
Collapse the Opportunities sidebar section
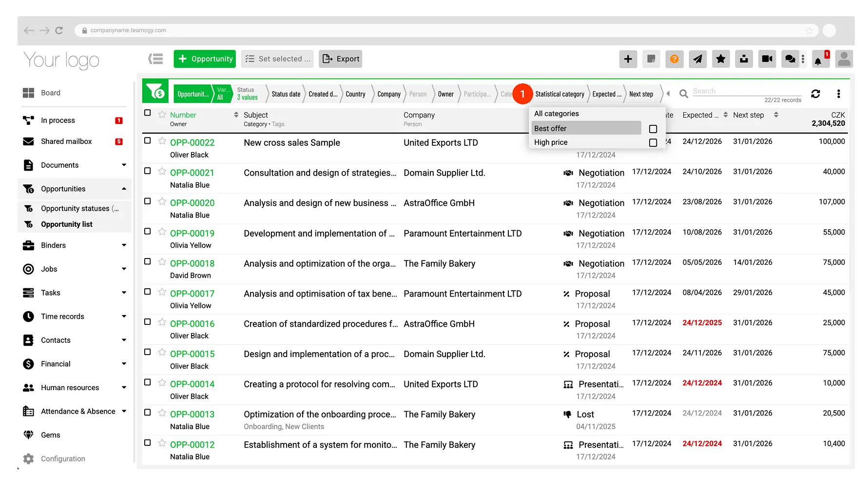click(x=124, y=189)
